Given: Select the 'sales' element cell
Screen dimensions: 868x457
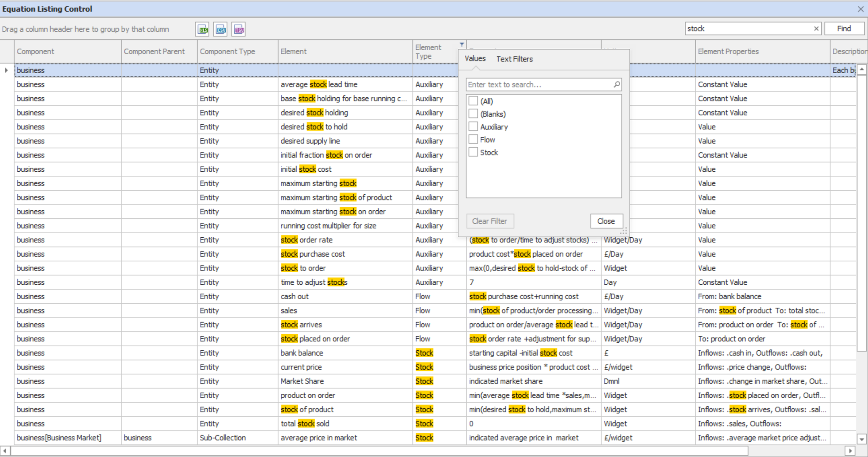Looking at the screenshot, I should [x=345, y=310].
